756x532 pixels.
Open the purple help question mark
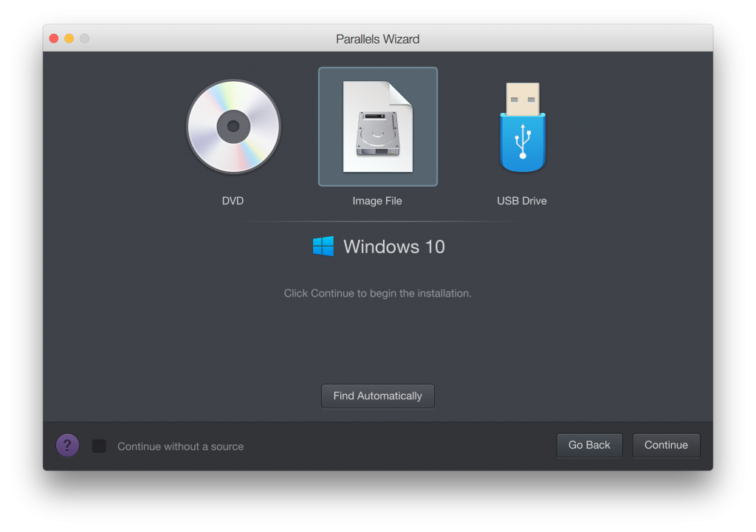point(67,445)
